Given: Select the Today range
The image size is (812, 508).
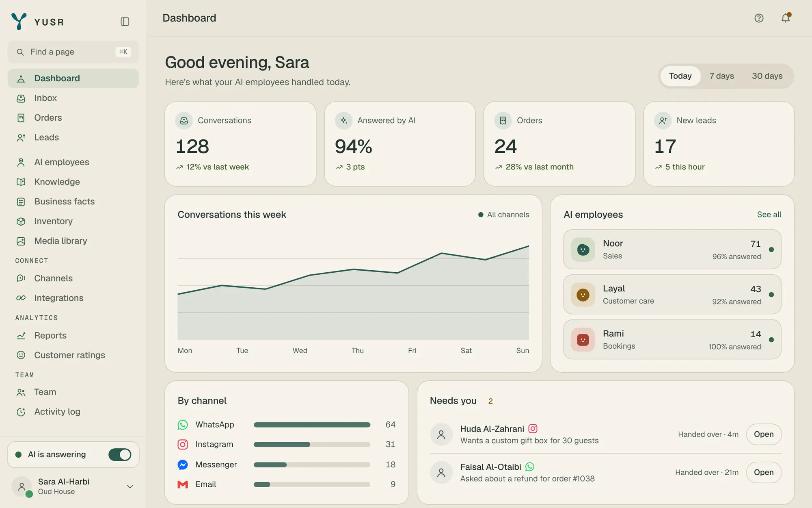Looking at the screenshot, I should coord(680,76).
